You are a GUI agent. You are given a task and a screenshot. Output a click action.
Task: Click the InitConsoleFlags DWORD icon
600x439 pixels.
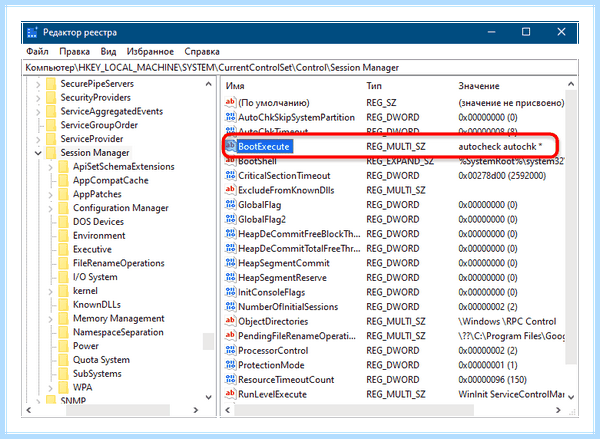click(230, 292)
